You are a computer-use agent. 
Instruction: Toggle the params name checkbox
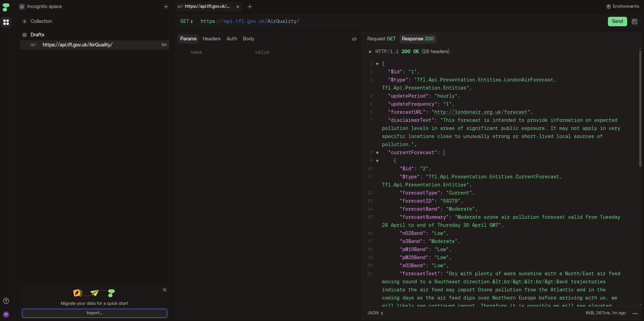(183, 52)
